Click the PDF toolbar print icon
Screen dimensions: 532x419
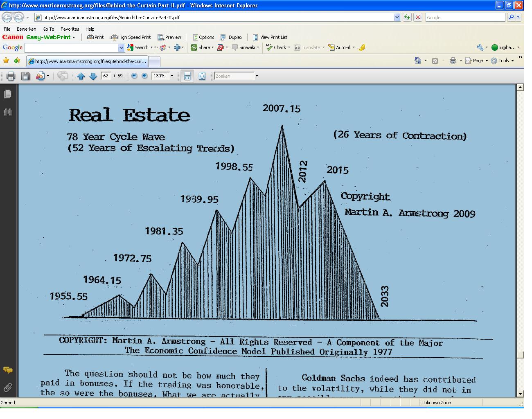click(x=11, y=76)
